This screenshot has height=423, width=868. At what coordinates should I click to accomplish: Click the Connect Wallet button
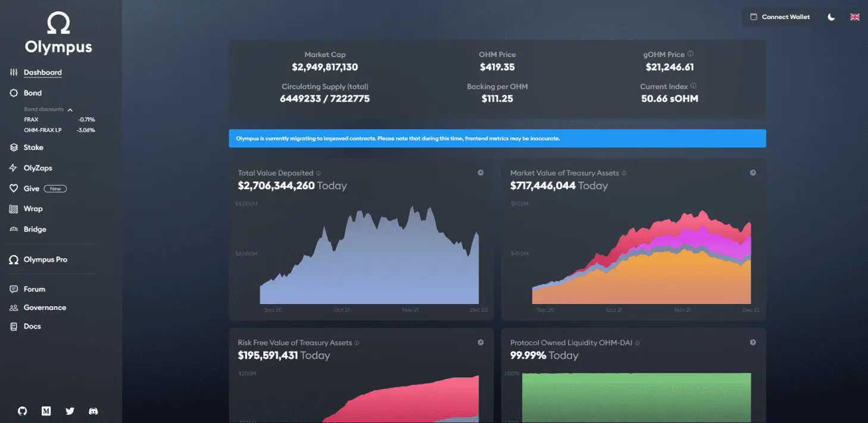tap(780, 17)
